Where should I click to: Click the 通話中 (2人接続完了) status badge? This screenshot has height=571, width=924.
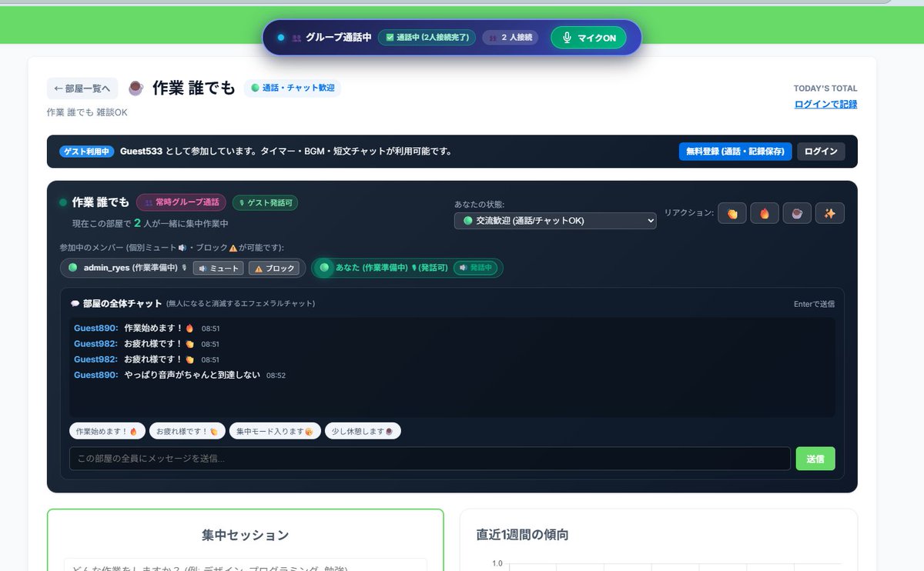click(x=427, y=38)
